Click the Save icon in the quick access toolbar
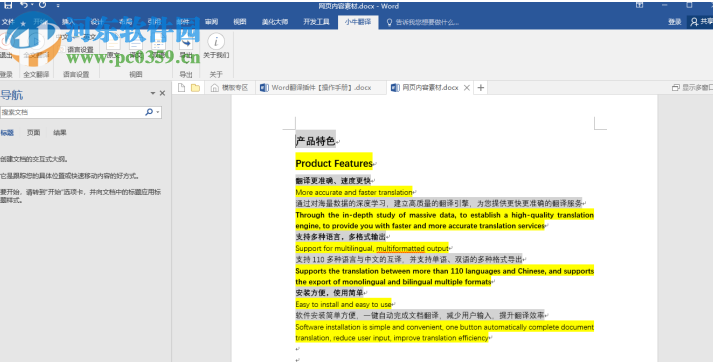The width and height of the screenshot is (713, 362). tap(8, 5)
